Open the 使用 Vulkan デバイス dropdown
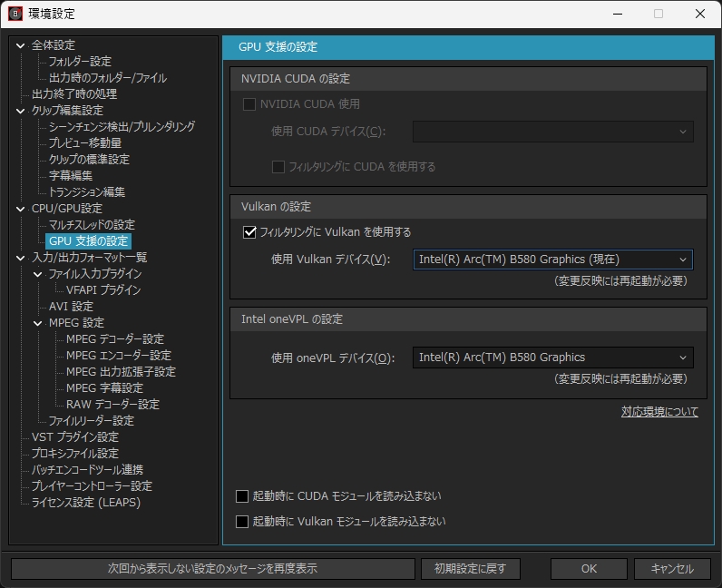This screenshot has height=588, width=722. tap(553, 260)
